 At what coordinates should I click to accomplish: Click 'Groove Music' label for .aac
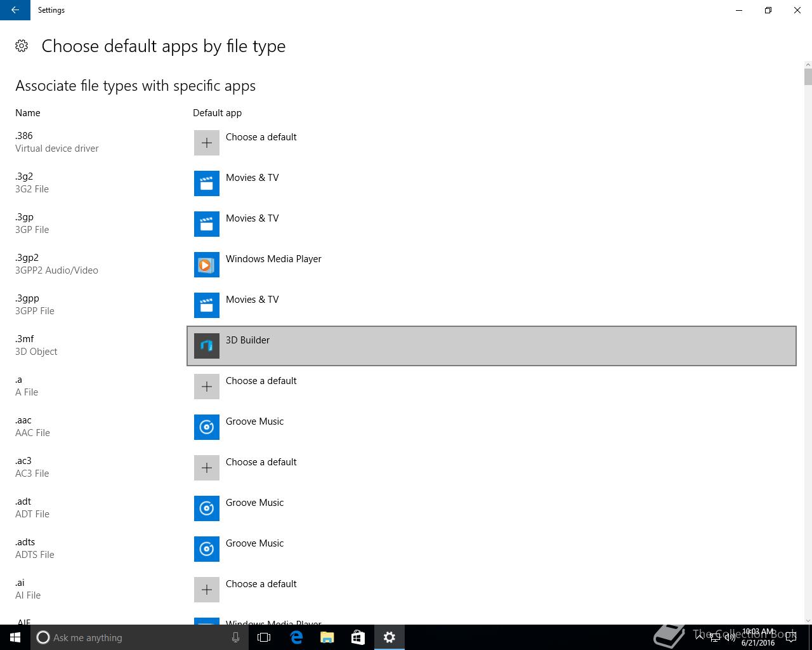[255, 421]
